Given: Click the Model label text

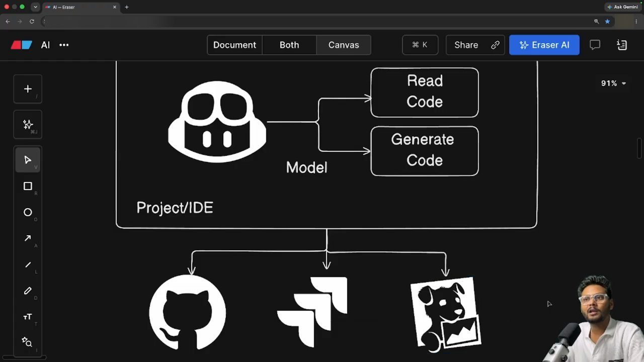Looking at the screenshot, I should point(306,167).
